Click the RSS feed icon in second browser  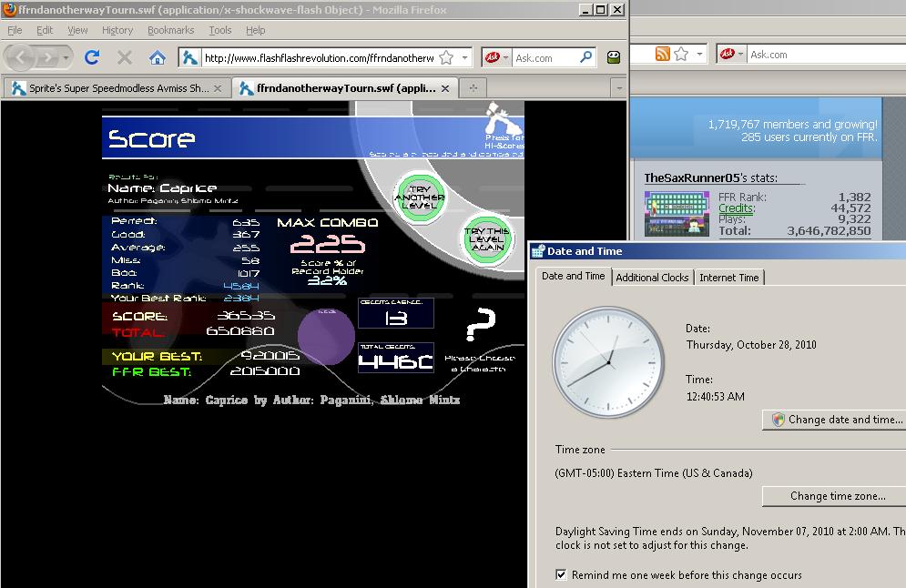tap(662, 54)
